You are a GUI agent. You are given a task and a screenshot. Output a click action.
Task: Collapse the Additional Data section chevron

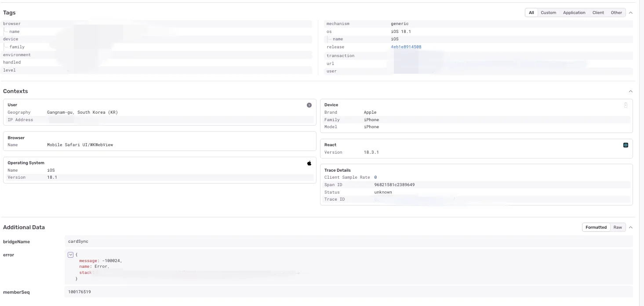click(631, 227)
